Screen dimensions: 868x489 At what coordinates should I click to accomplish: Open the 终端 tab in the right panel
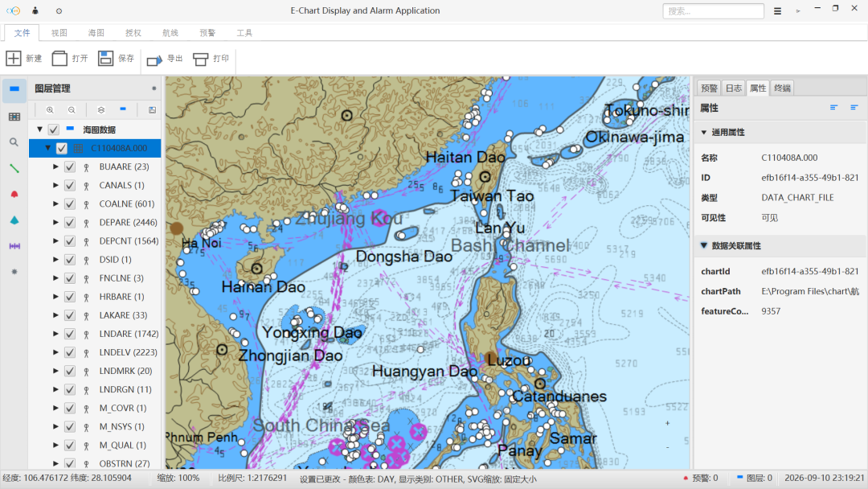pyautogui.click(x=782, y=88)
